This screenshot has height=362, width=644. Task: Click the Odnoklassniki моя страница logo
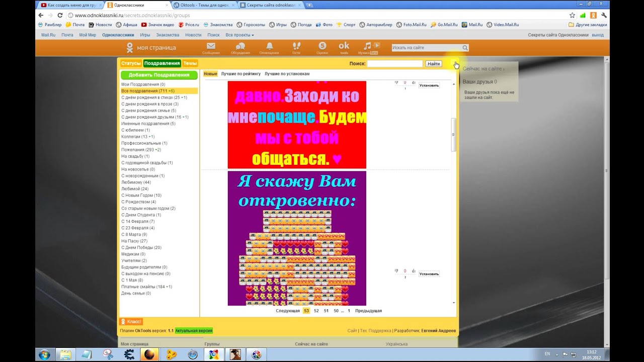pos(151,48)
